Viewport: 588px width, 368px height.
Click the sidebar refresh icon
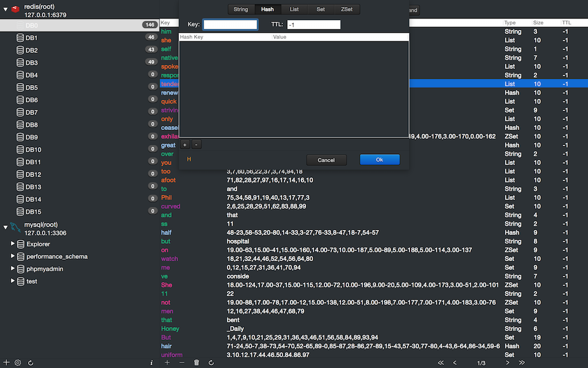(x=30, y=363)
